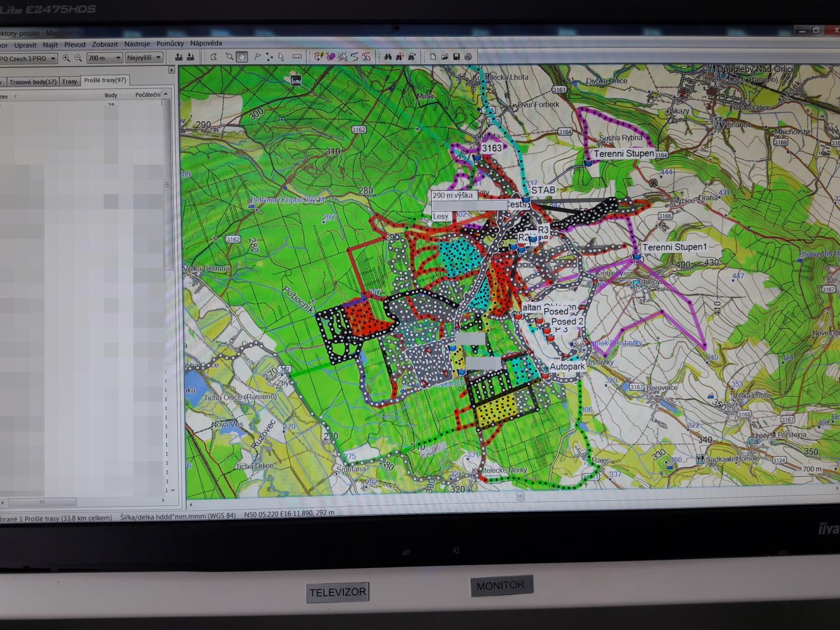Viewport: 840px width, 630px height.
Task: Select the route tool
Action: [269, 57]
